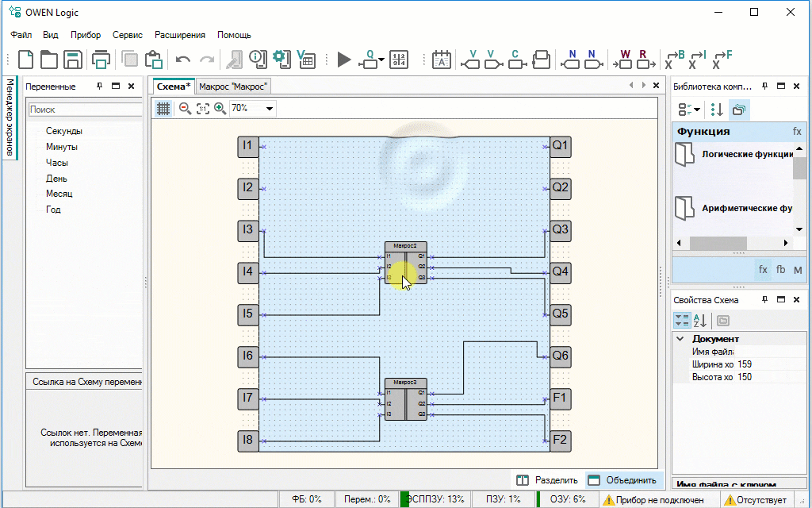Add a constant block (C icon)
The image size is (812, 508).
(515, 60)
